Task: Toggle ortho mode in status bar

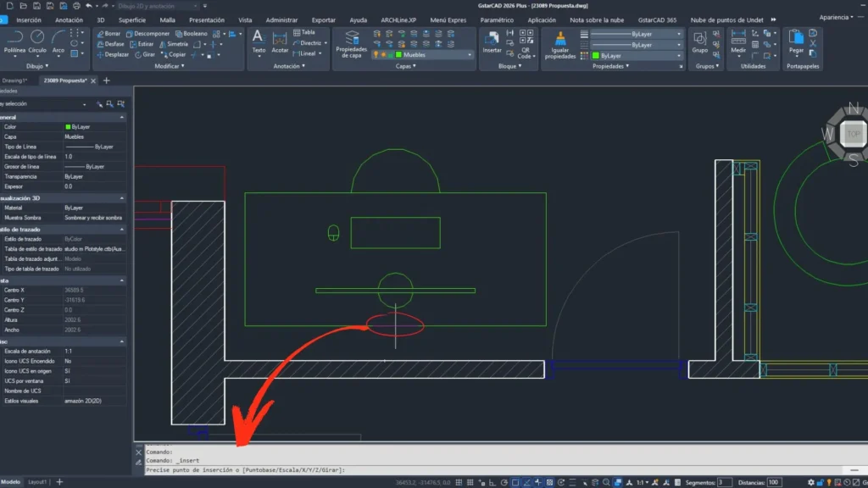Action: 492,482
